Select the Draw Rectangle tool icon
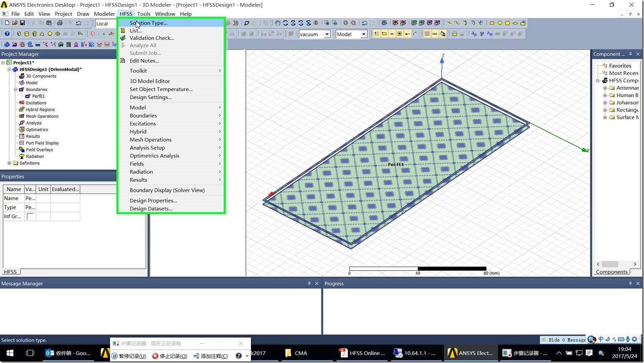The width and height of the screenshot is (644, 363). (x=492, y=23)
